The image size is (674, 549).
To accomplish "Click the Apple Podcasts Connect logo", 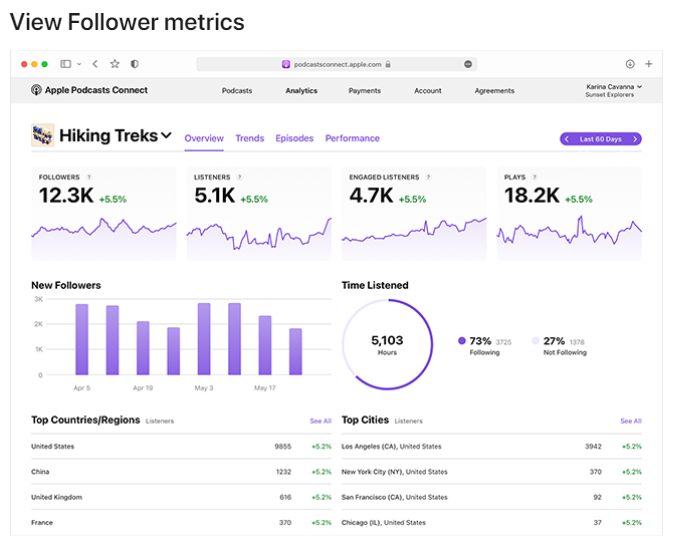I will point(89,90).
